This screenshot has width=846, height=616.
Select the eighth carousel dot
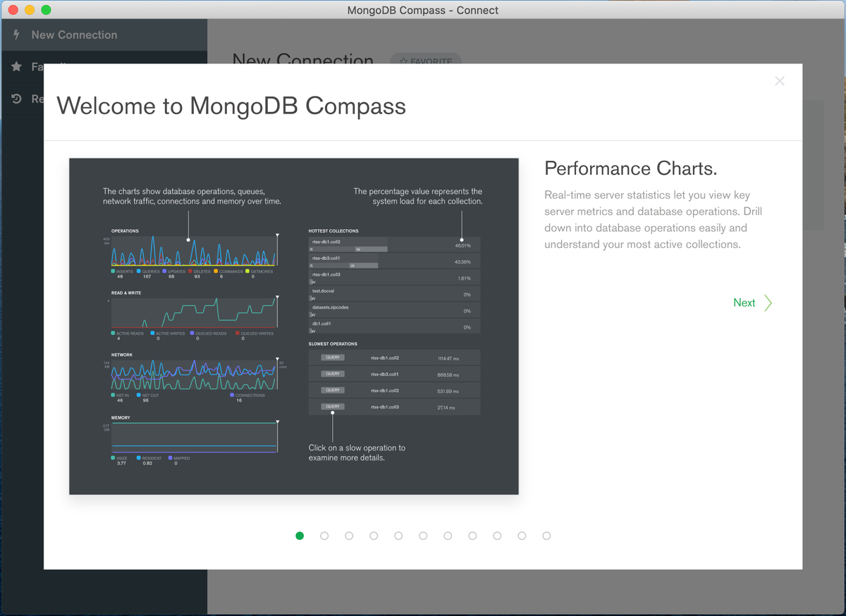(x=472, y=536)
